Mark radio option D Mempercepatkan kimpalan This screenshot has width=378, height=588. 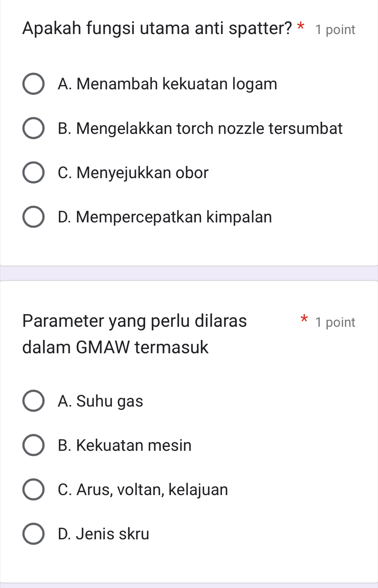(33, 217)
